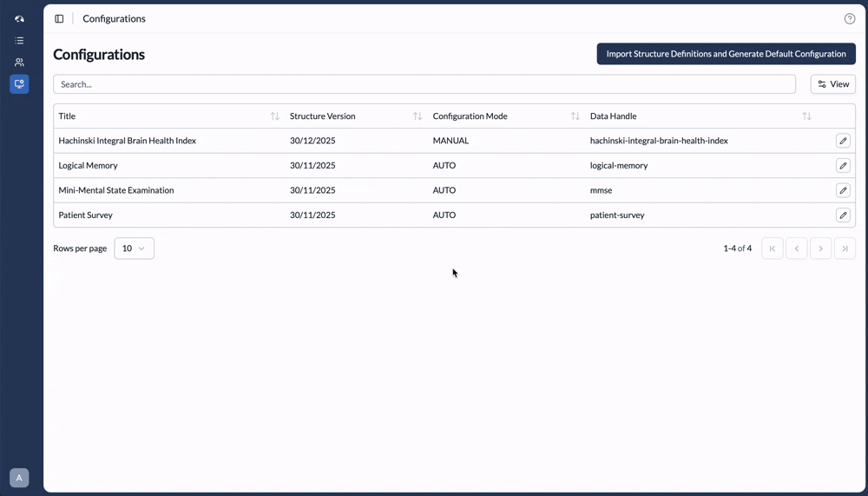868x496 pixels.
Task: Click Import Structure Definitions and Generate Default Configuration
Action: point(727,54)
